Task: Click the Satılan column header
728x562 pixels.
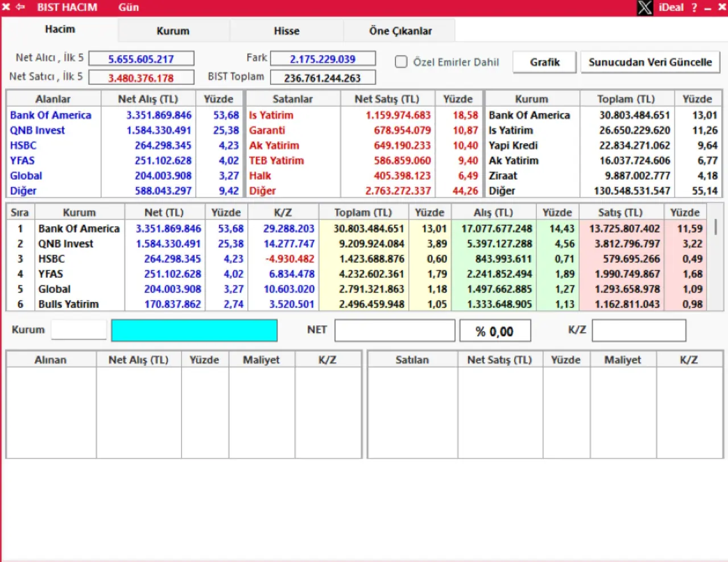Action: (x=412, y=360)
